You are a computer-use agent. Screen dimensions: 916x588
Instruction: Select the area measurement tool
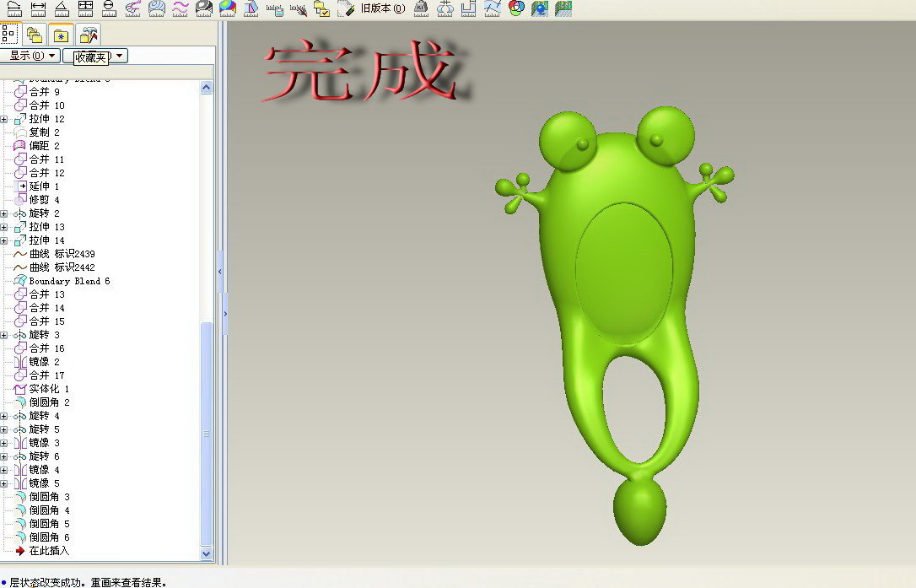[85, 8]
